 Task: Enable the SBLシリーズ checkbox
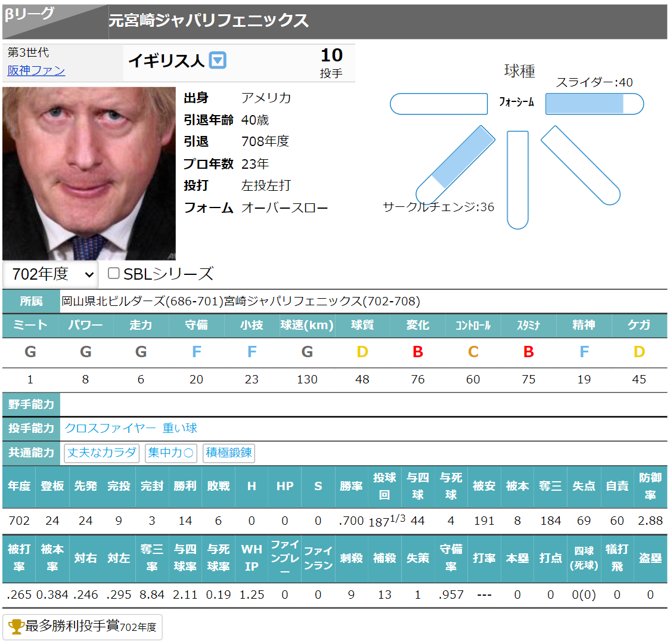click(113, 274)
